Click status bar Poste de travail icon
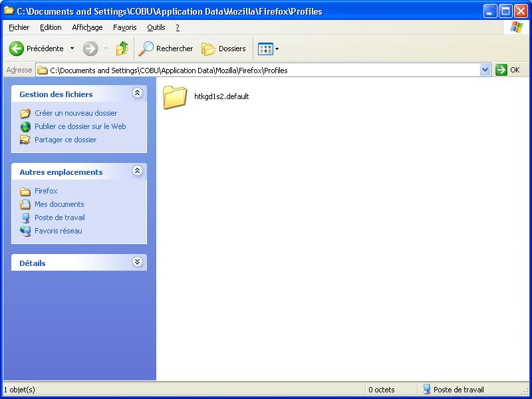 [427, 389]
